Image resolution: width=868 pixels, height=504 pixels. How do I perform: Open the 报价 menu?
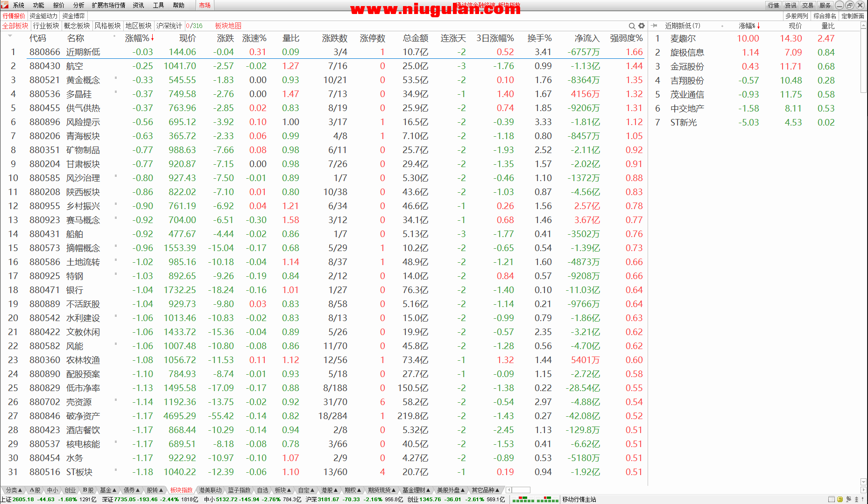point(59,5)
